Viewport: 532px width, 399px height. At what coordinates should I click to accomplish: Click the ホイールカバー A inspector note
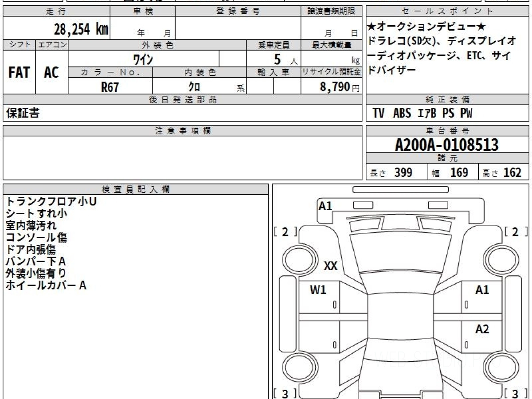46,285
